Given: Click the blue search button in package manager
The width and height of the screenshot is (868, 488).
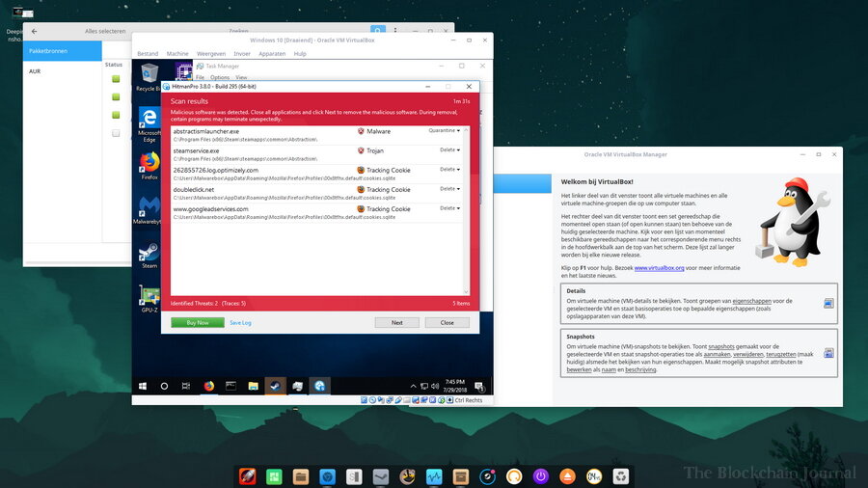Looking at the screenshot, I should click(x=377, y=30).
